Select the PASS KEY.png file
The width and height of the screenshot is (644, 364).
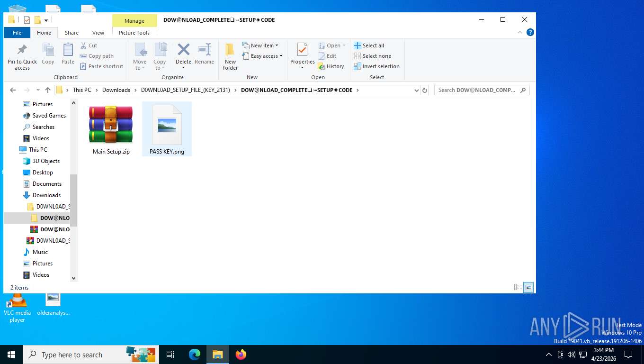coord(167,129)
